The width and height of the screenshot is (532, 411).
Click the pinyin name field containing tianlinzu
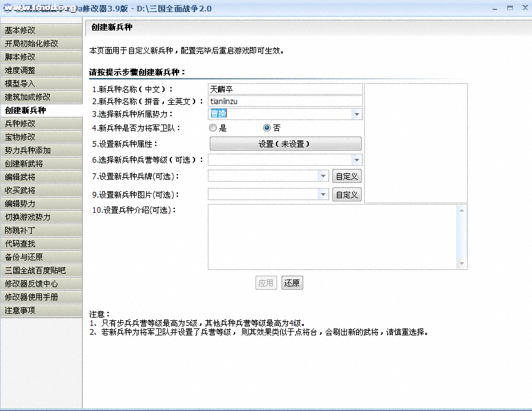(284, 101)
